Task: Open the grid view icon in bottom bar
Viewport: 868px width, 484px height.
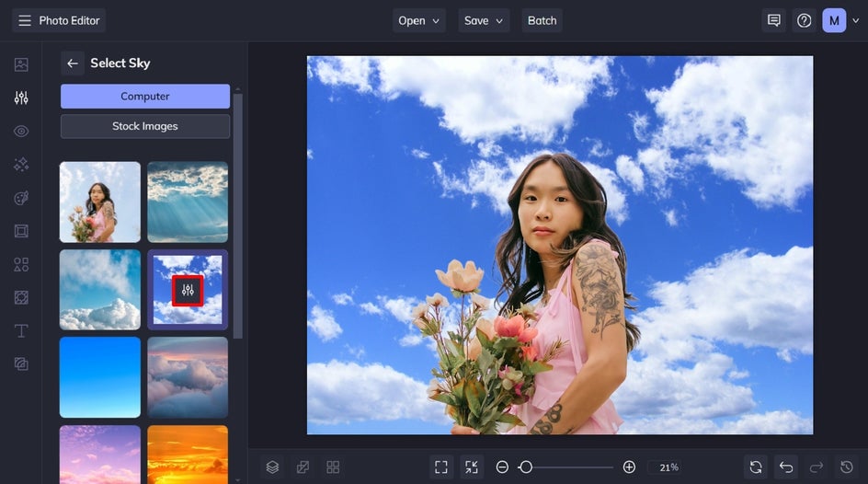Action: click(x=333, y=467)
